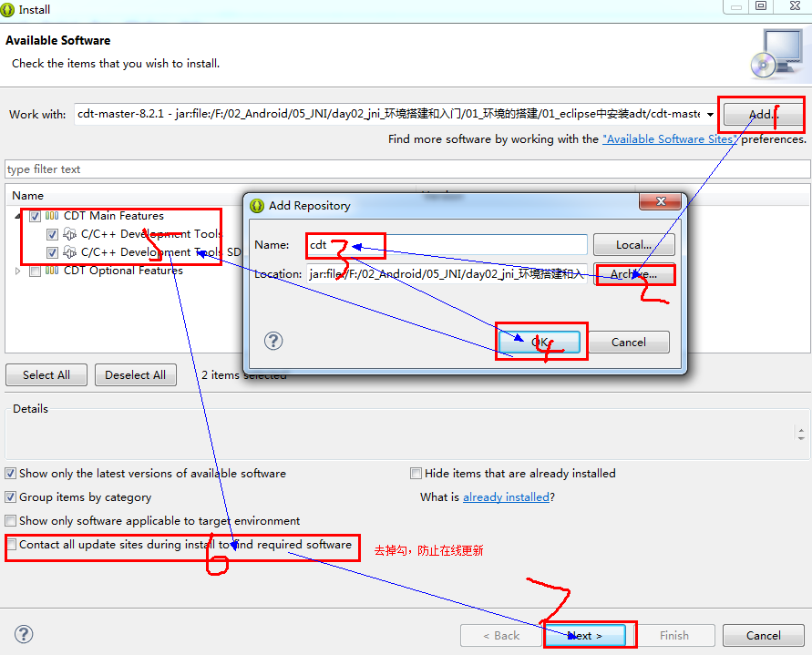This screenshot has width=812, height=655.
Task: Click the Finish button
Action: coord(674,635)
